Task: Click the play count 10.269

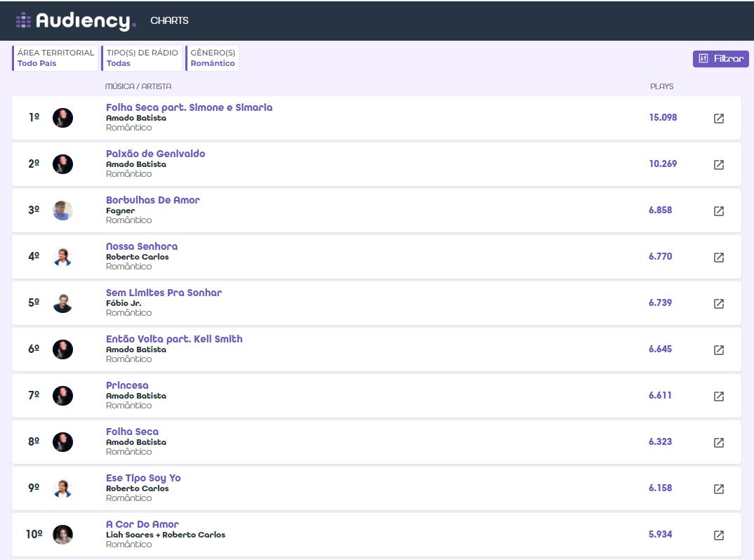Action: pyautogui.click(x=663, y=164)
